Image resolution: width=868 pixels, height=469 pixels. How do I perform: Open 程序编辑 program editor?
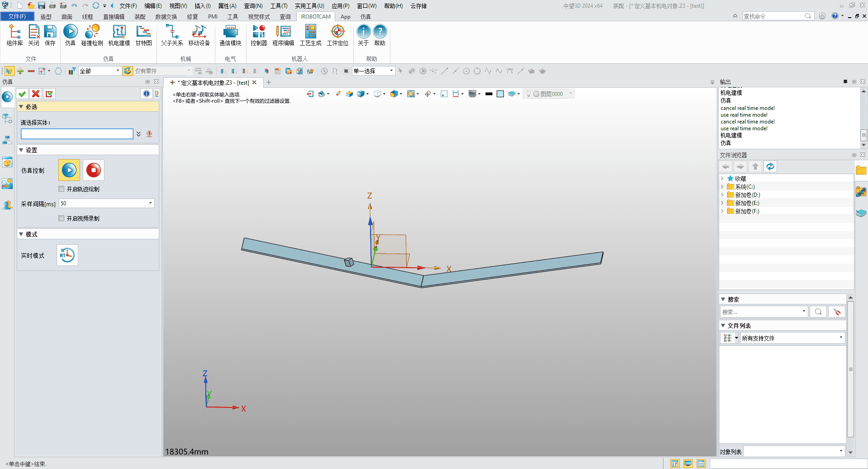click(x=284, y=35)
